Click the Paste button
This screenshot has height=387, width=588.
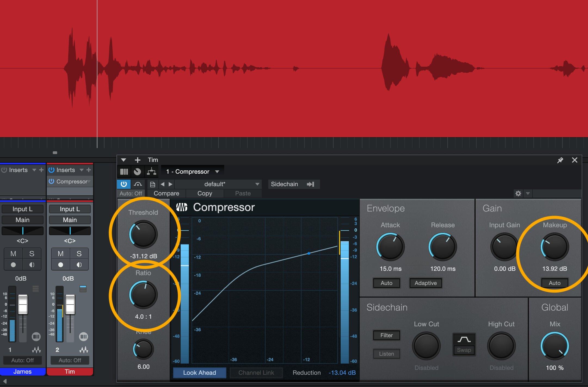[243, 193]
